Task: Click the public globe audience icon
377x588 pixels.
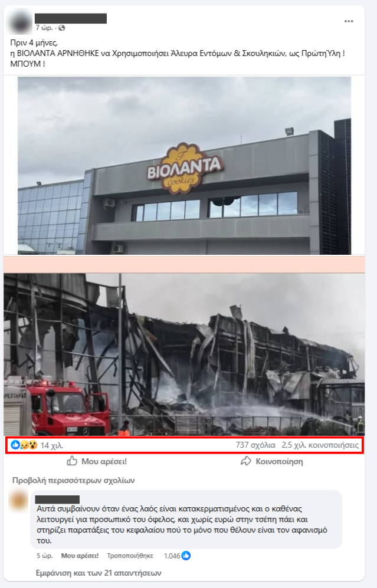Action: pyautogui.click(x=61, y=28)
